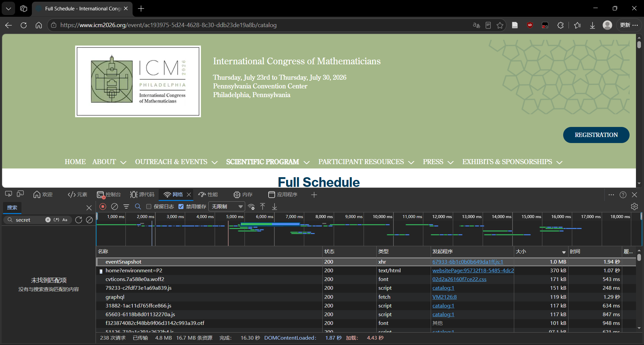Add this page to favorites
This screenshot has height=345, width=644.
500,25
